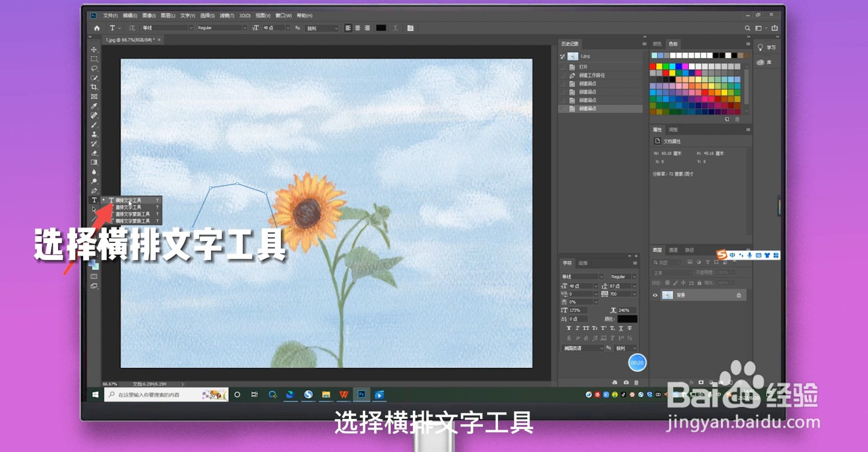Select the Eyedropper tool
Image resolution: width=868 pixels, height=452 pixels.
click(94, 106)
